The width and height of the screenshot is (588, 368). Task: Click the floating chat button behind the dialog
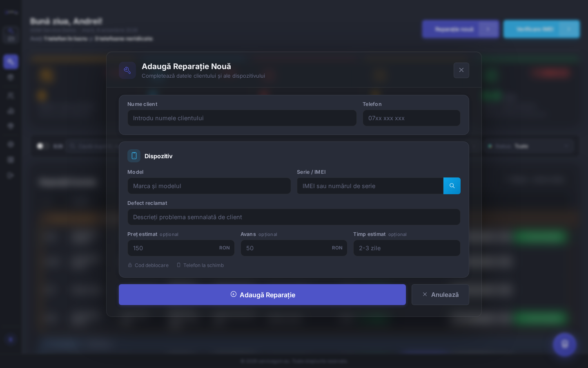point(565,344)
